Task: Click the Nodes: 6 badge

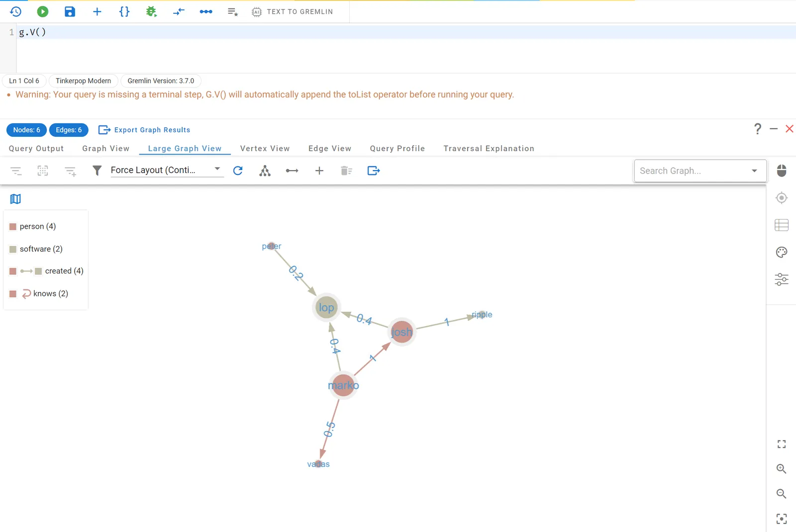Action: (x=26, y=130)
